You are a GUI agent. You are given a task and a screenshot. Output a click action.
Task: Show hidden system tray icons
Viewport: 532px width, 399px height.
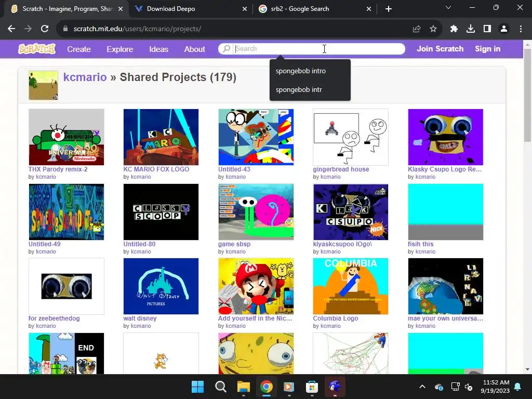point(422,387)
